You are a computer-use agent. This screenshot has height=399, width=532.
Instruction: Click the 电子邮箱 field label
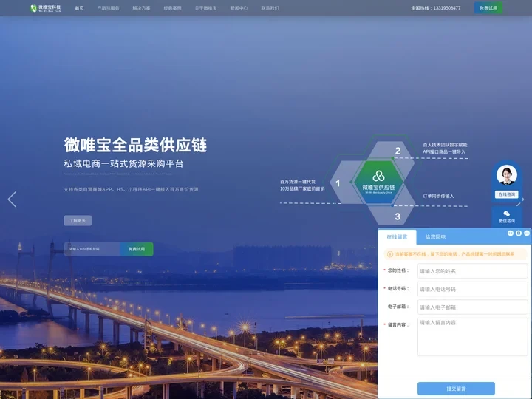point(398,307)
